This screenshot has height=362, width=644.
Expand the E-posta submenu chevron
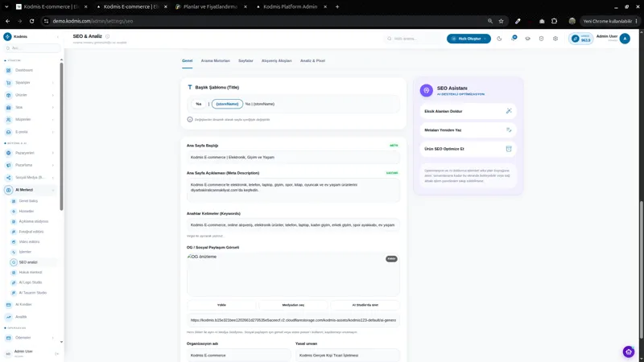53,132
